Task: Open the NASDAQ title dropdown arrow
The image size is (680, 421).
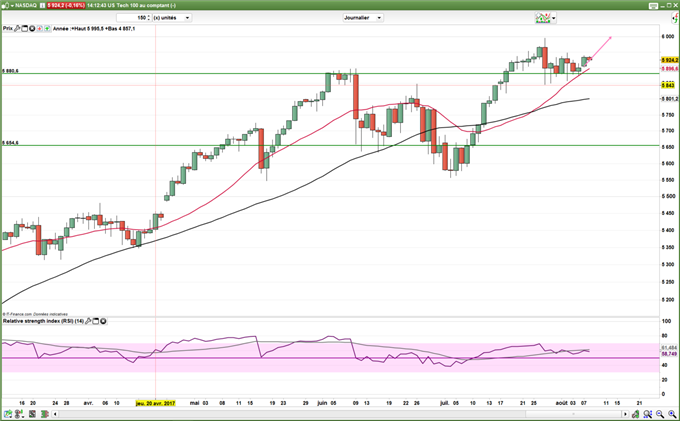Action: (12, 6)
